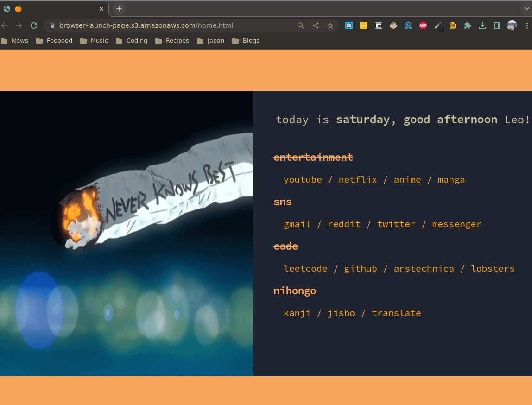The height and width of the screenshot is (405, 532).
Task: Visit the reddit link
Action: click(x=344, y=224)
